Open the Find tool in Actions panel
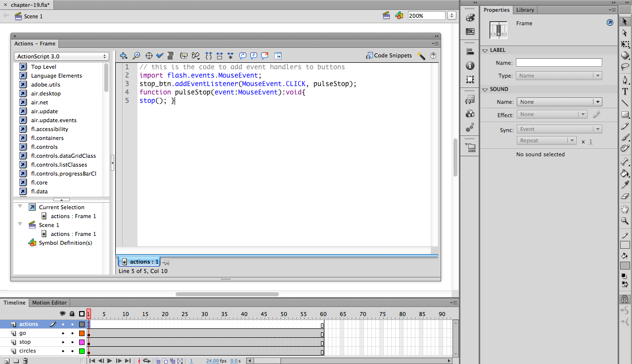 pyautogui.click(x=136, y=55)
